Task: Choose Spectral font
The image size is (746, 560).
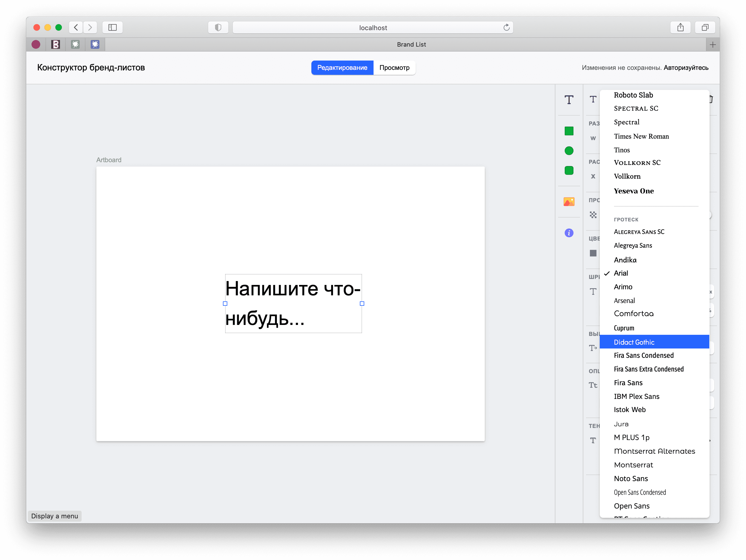Action: 654,122
